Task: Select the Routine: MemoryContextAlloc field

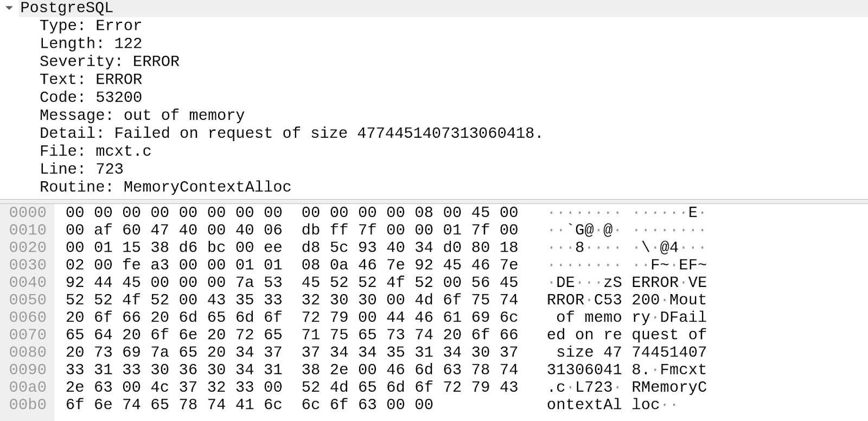Action: [x=165, y=187]
